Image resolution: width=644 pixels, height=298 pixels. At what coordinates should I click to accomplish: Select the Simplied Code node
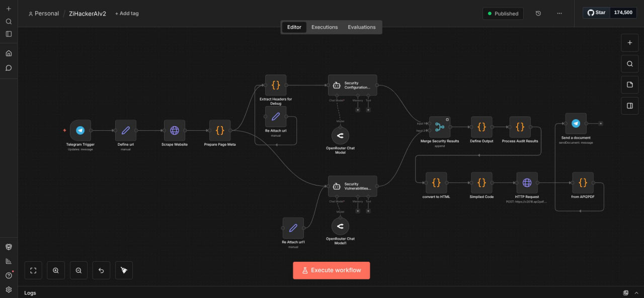point(481,183)
